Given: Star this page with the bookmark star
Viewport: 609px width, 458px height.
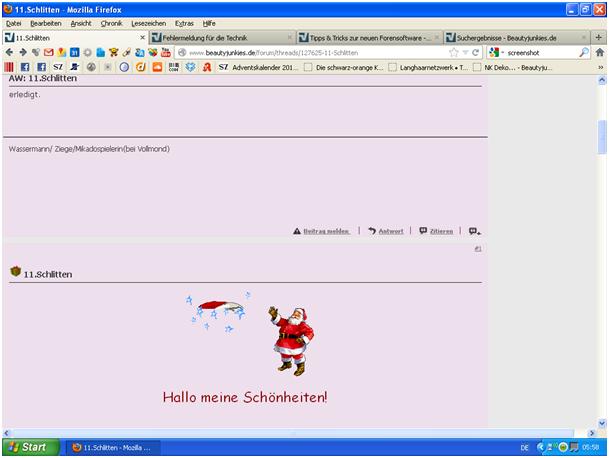Looking at the screenshot, I should (x=453, y=52).
